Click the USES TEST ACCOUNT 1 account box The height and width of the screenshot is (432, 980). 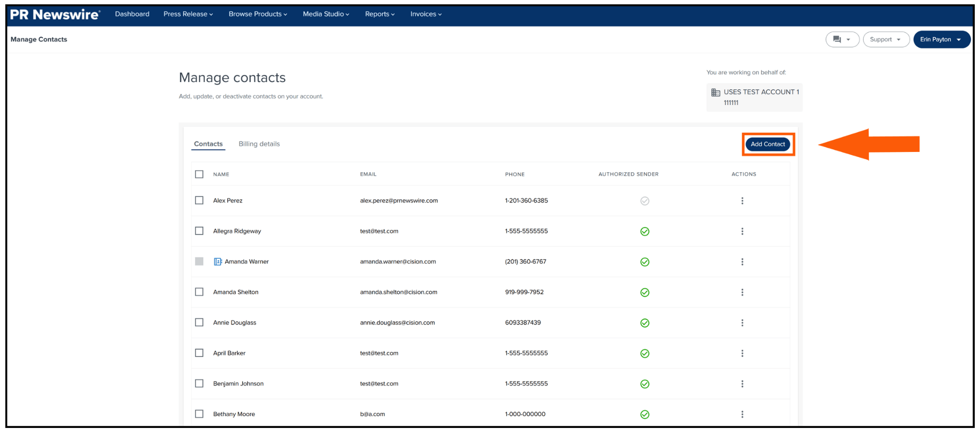(x=754, y=97)
